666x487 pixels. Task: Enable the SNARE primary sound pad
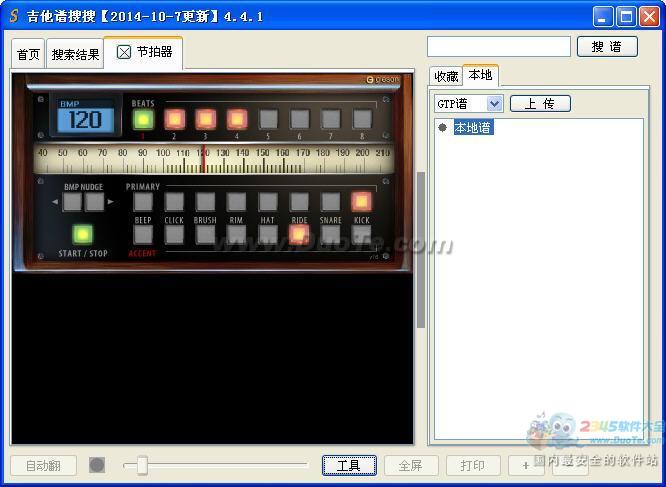[330, 201]
